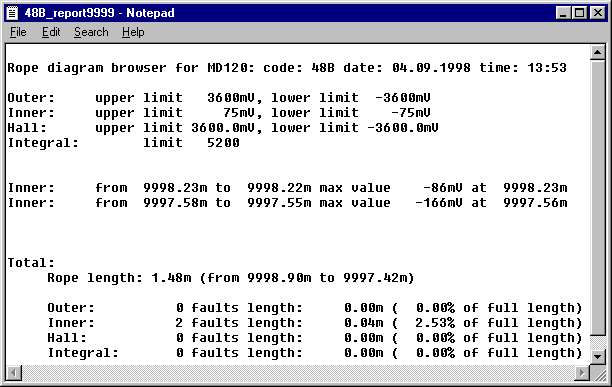Click the 'Integral: 0 faults length' summary row
This screenshot has height=387, width=612.
[x=315, y=353]
